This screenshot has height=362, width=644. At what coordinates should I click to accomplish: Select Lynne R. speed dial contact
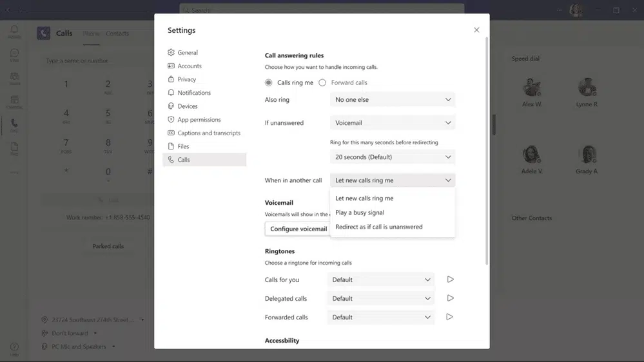(x=587, y=93)
